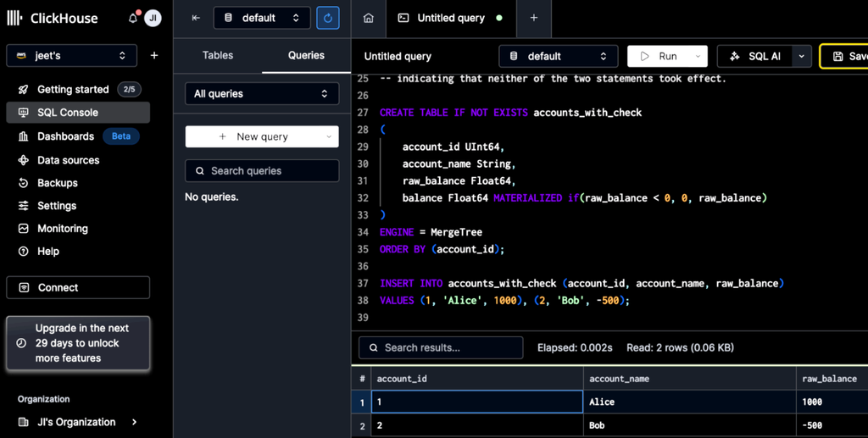The height and width of the screenshot is (438, 868).
Task: Open the default database dropdown in sidebar
Action: coord(262,18)
